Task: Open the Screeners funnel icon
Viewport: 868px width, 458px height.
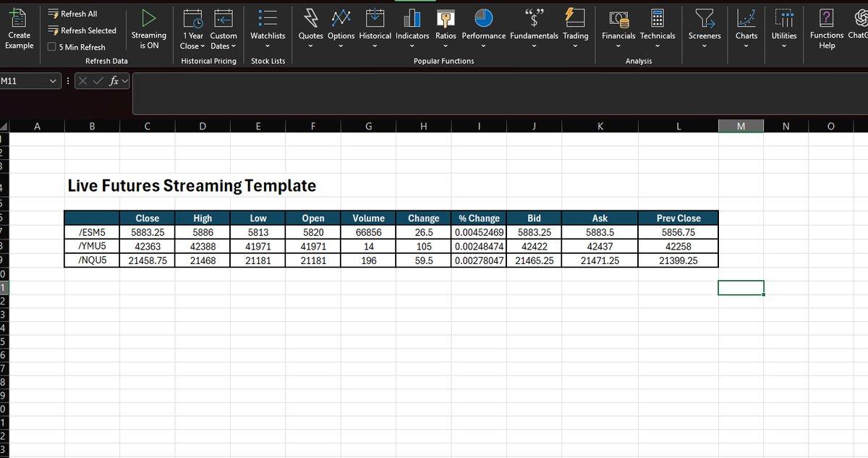Action: [704, 17]
